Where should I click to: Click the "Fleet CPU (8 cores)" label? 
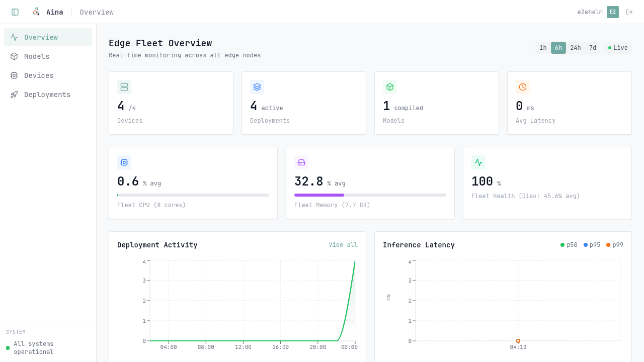151,205
